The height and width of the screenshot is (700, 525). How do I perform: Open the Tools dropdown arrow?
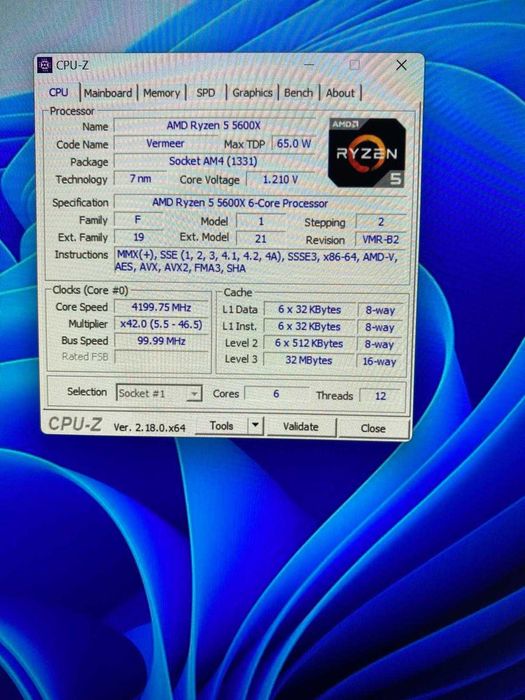(255, 425)
